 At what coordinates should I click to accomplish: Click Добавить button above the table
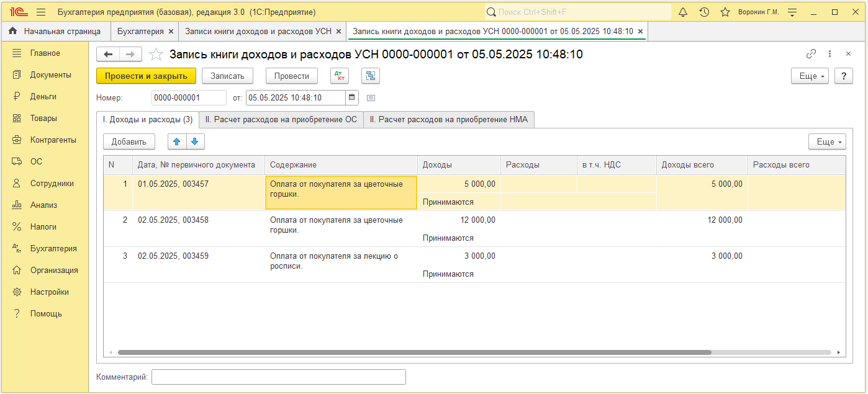pyautogui.click(x=129, y=141)
